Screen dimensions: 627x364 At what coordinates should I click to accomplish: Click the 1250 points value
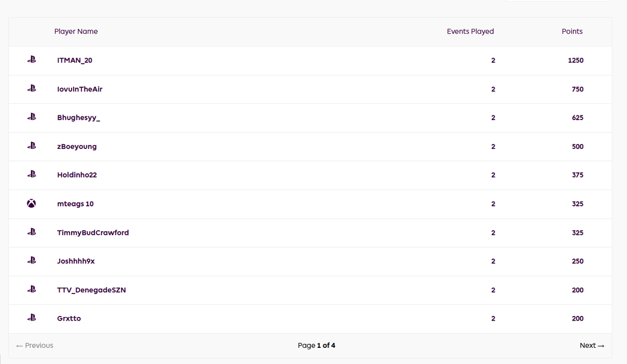coord(576,61)
